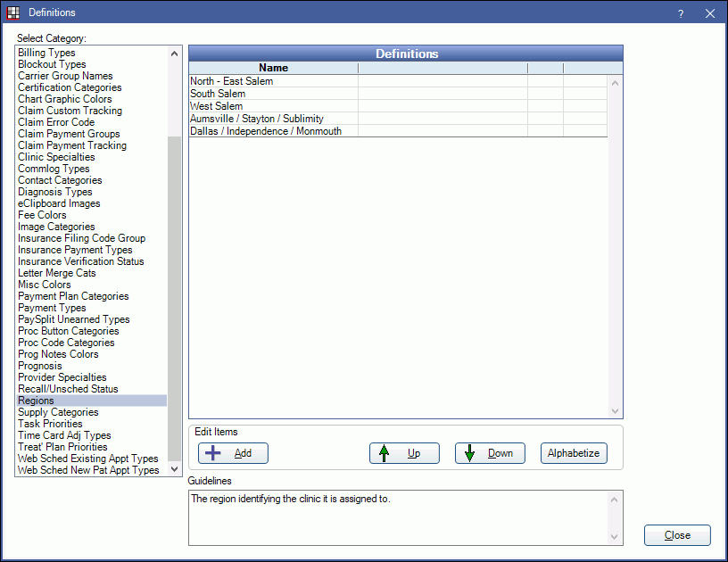This screenshot has width=728, height=562.
Task: Select Claim Payment Tracking category
Action: (92, 145)
